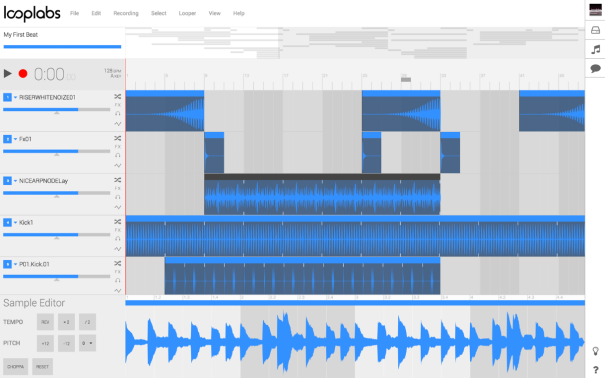The width and height of the screenshot is (605, 378).
Task: Click the 128 BPM tempo display
Action: 113,71
